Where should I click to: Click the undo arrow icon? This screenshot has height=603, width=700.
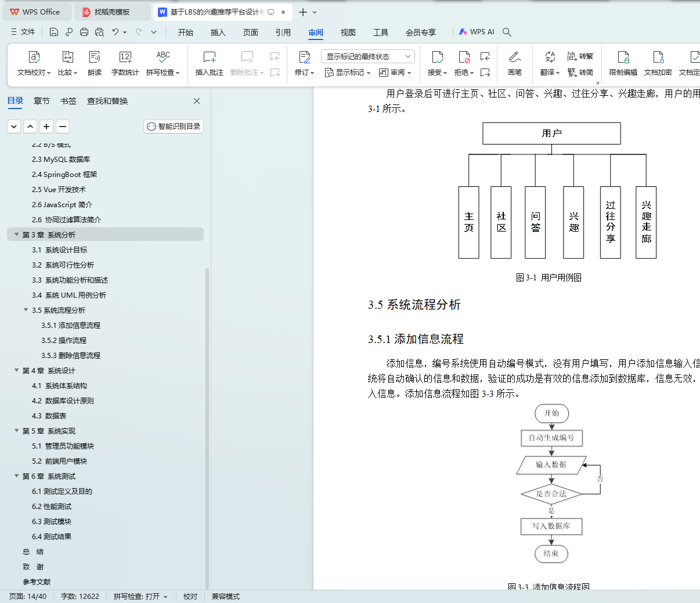[116, 32]
